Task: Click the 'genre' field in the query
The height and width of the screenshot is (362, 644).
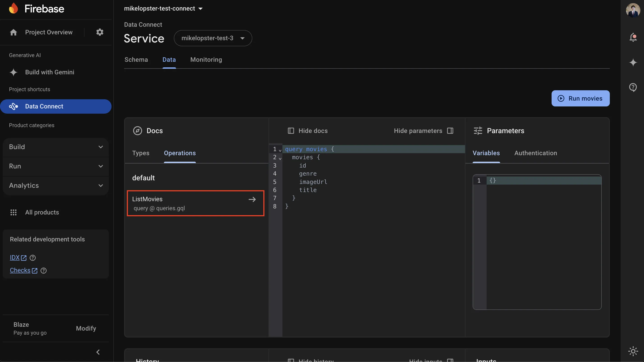Action: [x=308, y=174]
